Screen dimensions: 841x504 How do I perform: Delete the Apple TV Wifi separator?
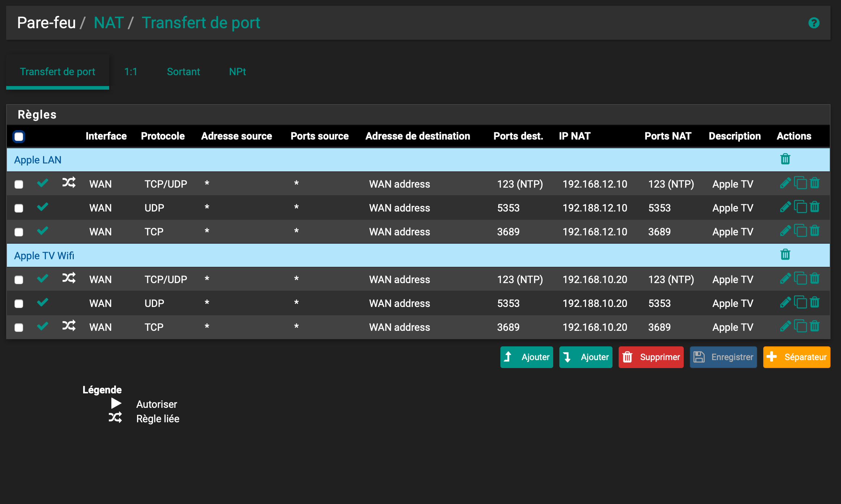(x=785, y=255)
